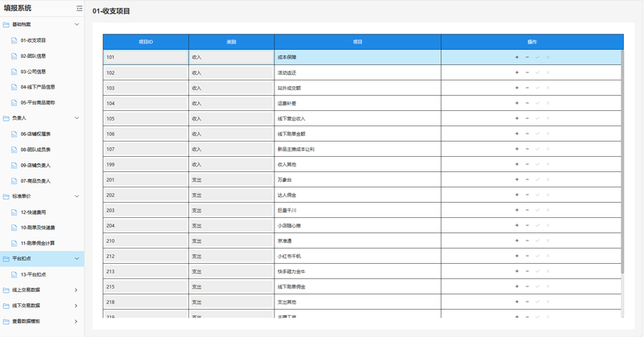The height and width of the screenshot is (337, 644).
Task: Click the 项目 field in row 203
Action: click(357, 210)
